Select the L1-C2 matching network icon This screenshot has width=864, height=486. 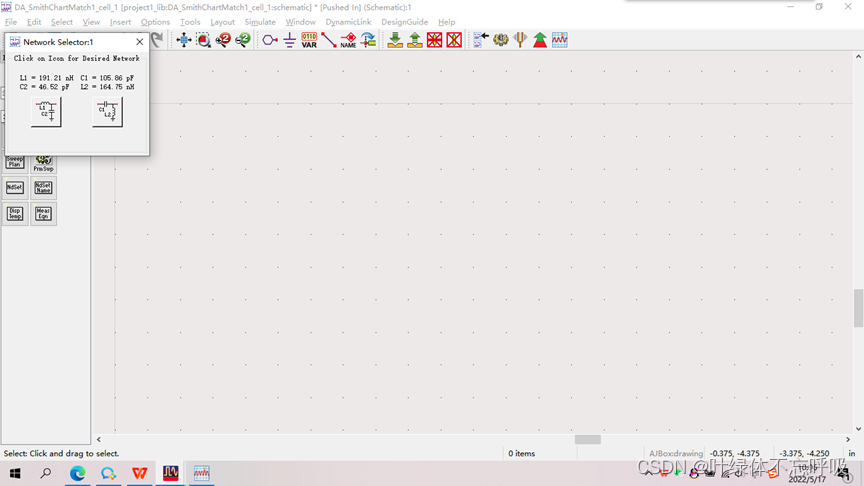tap(46, 112)
